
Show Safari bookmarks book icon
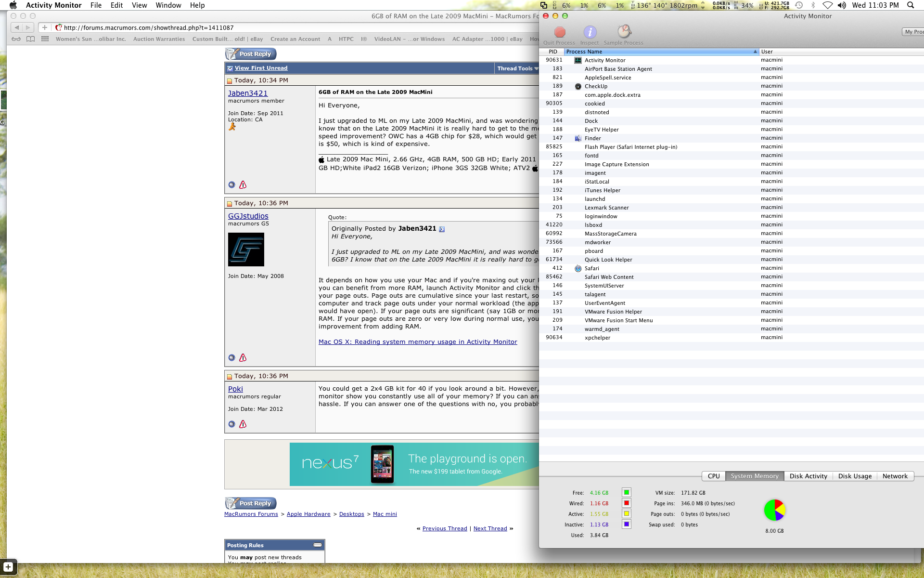31,39
